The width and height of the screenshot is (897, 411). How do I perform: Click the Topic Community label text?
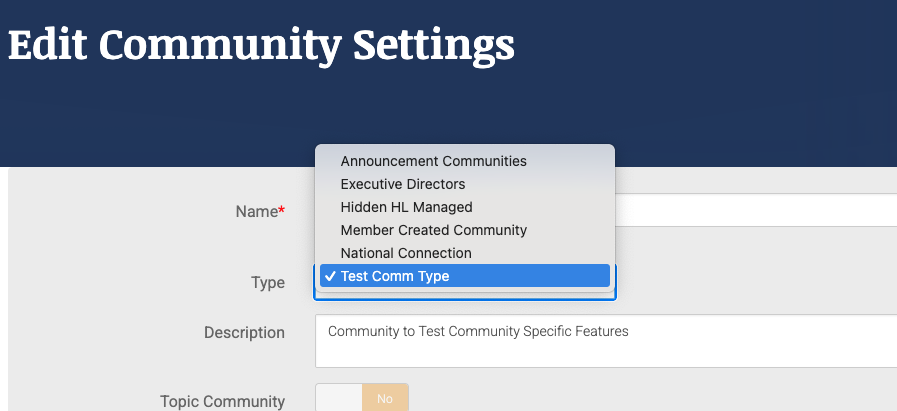pyautogui.click(x=222, y=401)
